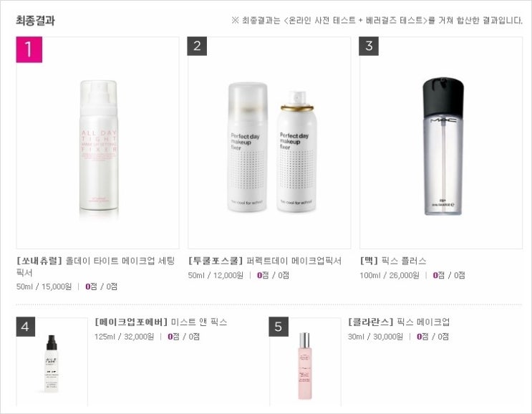Screen dimensions: 532x414
Task: Click the gray rank 2 badge
Action: [197, 46]
